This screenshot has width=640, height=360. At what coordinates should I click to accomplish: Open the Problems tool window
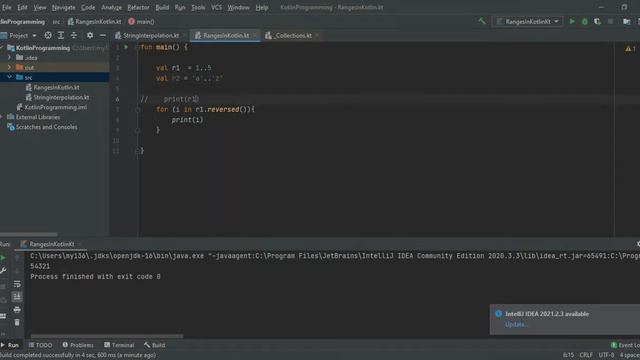[x=78, y=345]
